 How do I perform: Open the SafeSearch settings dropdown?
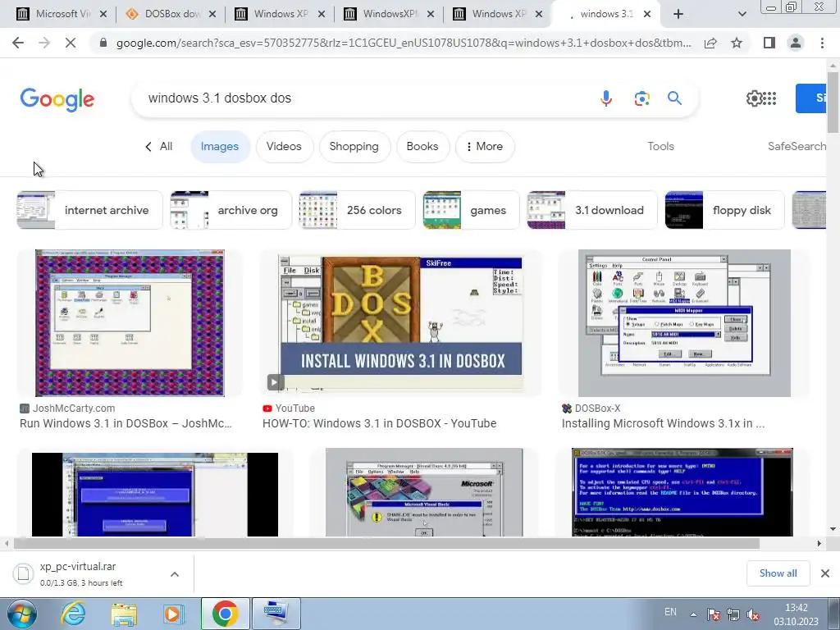click(x=797, y=146)
